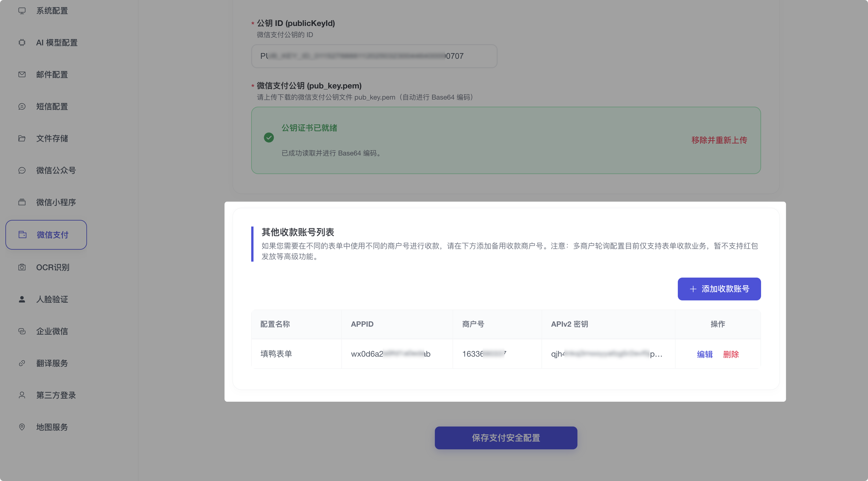Click the folder icon for 文件存储
This screenshot has height=481, width=868.
[x=22, y=139]
